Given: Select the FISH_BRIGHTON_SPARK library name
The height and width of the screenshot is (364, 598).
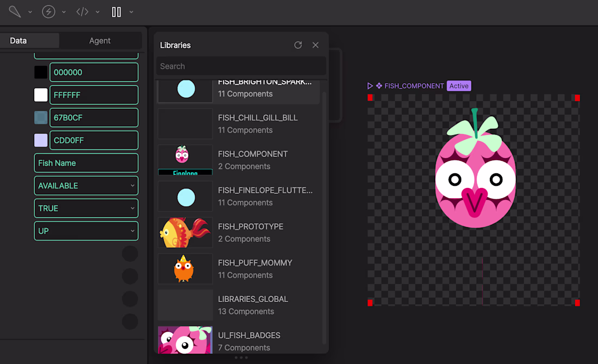Looking at the screenshot, I should (265, 82).
